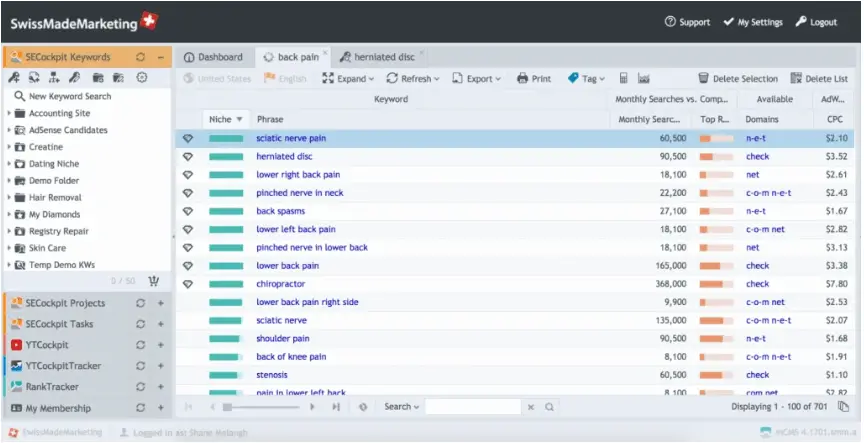Switch to the Dashboard tab
The image size is (864, 443).
[x=213, y=57]
